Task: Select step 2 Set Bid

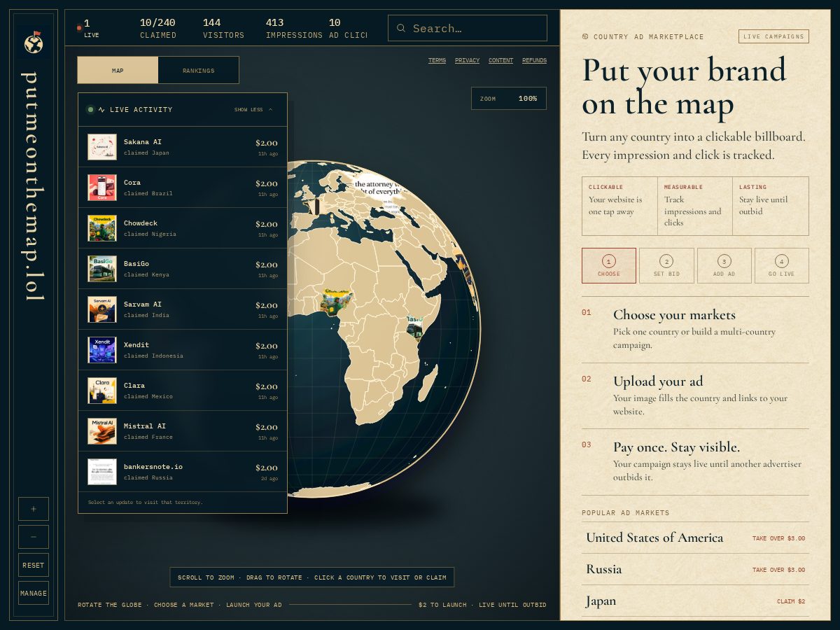Action: 666,266
